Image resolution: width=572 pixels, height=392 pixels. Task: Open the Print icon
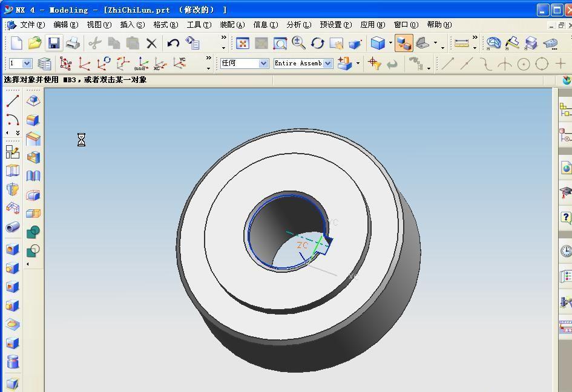[x=73, y=43]
